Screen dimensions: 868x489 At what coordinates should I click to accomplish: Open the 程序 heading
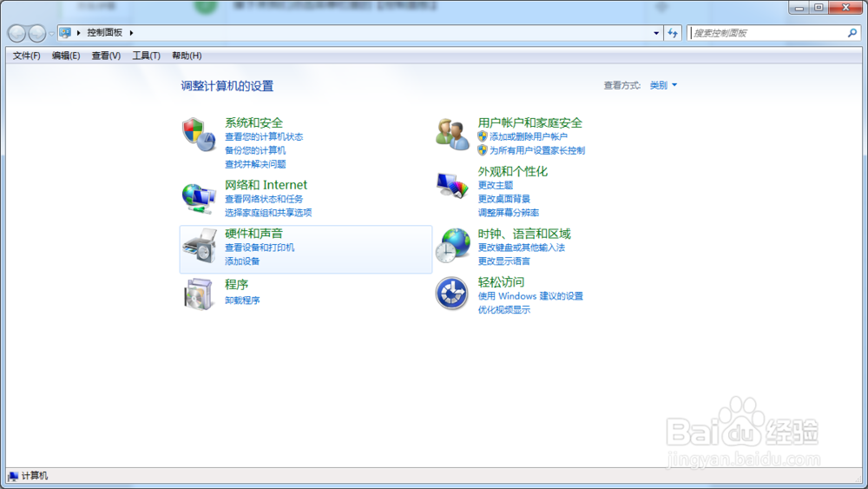click(236, 285)
